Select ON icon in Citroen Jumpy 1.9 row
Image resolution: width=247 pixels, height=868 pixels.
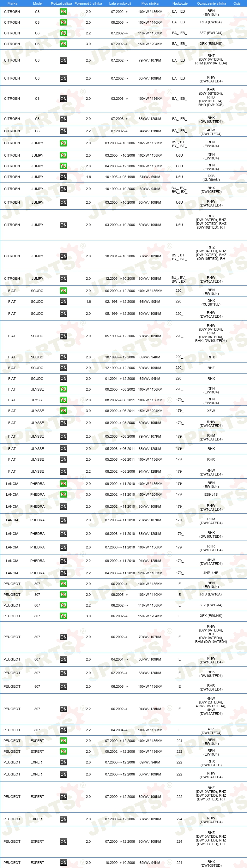63,177
